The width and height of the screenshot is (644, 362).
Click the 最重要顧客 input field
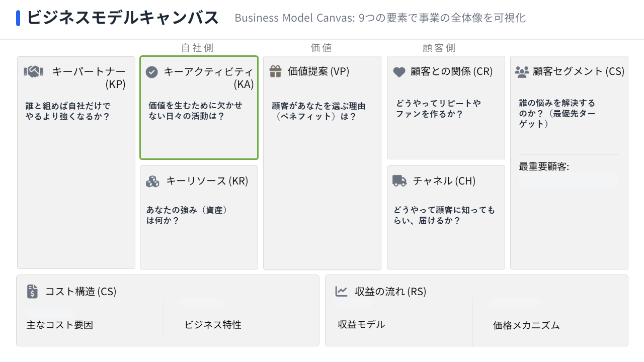click(569, 181)
